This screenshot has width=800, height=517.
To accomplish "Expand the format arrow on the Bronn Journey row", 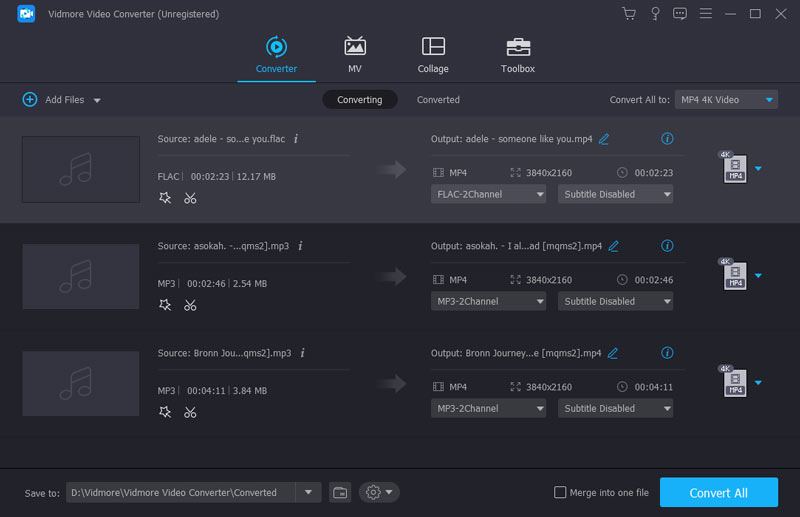I will coord(759,383).
